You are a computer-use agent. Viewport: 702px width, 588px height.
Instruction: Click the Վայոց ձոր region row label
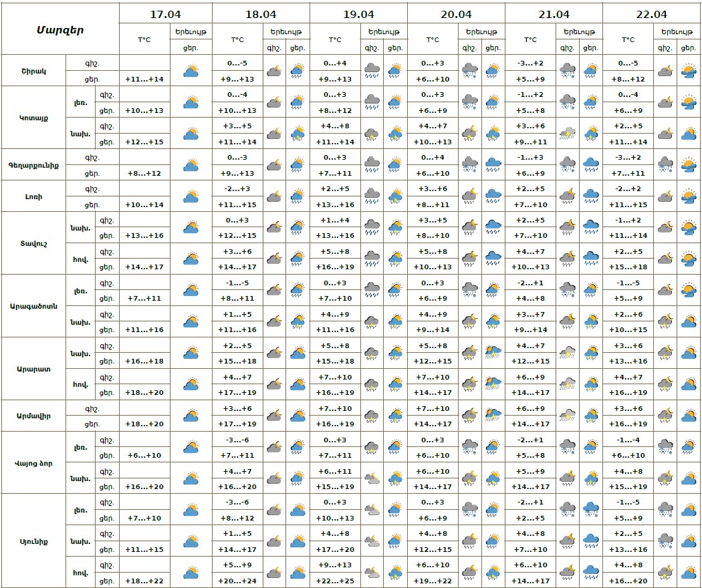click(x=33, y=462)
